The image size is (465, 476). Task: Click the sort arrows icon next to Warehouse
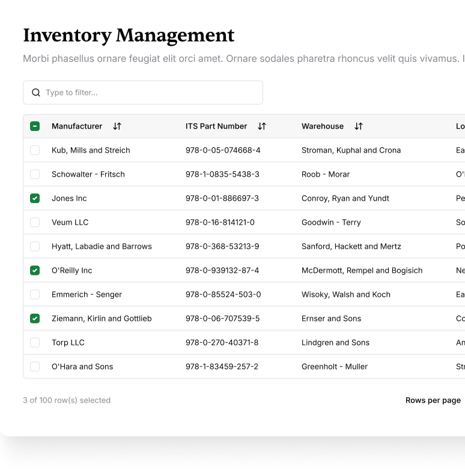point(359,126)
